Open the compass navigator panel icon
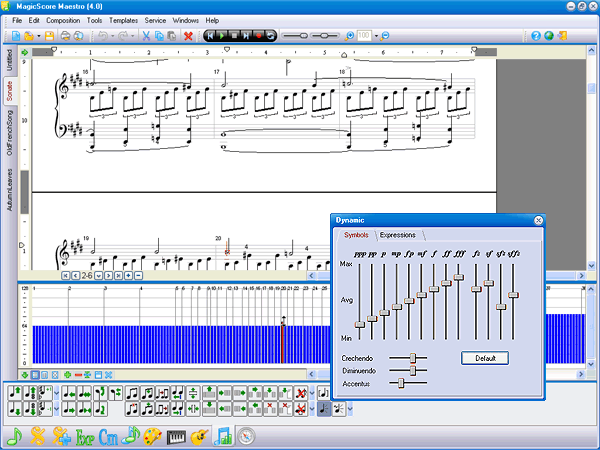Viewport: 600px width, 450px height. click(x=246, y=436)
